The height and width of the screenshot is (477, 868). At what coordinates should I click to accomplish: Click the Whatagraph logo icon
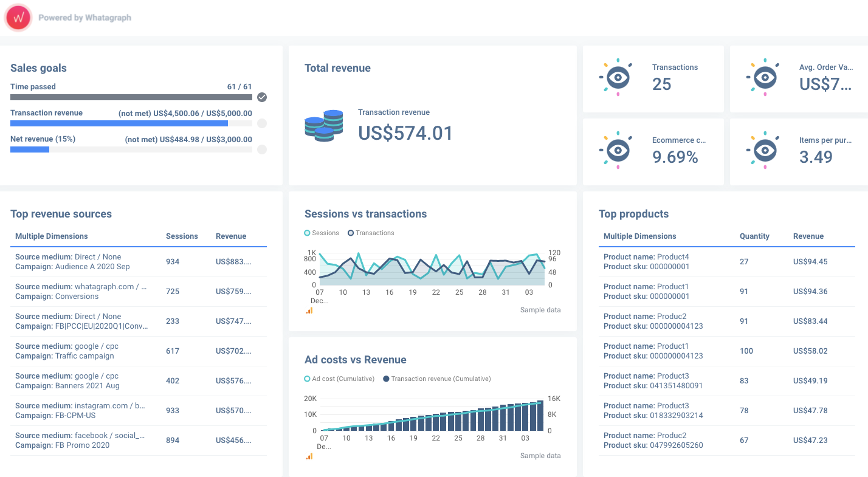(18, 18)
